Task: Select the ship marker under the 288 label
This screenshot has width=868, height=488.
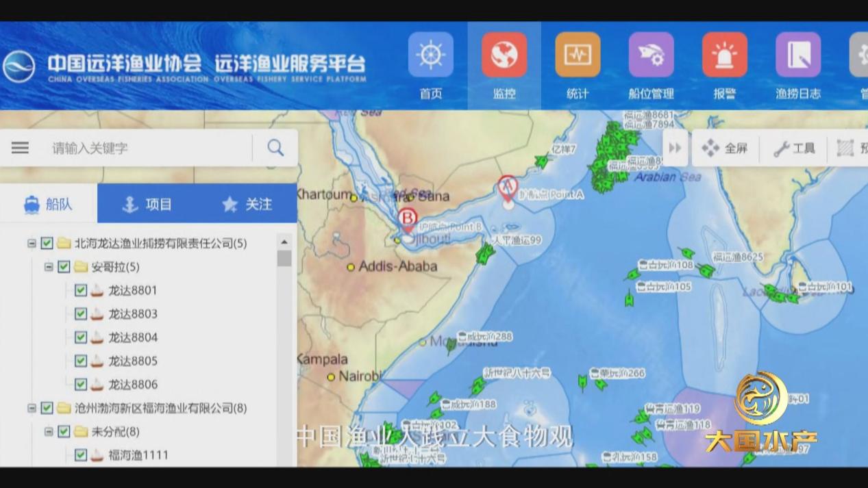Action: click(450, 346)
